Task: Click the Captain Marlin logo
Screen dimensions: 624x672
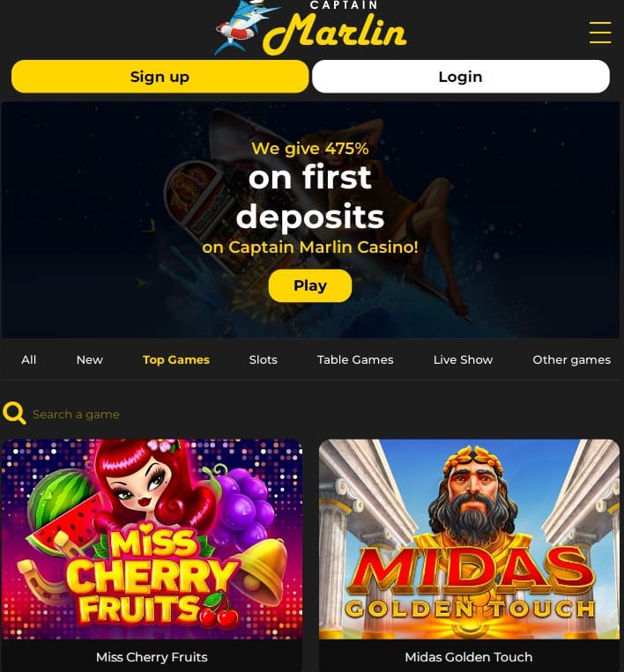Action: (310, 28)
